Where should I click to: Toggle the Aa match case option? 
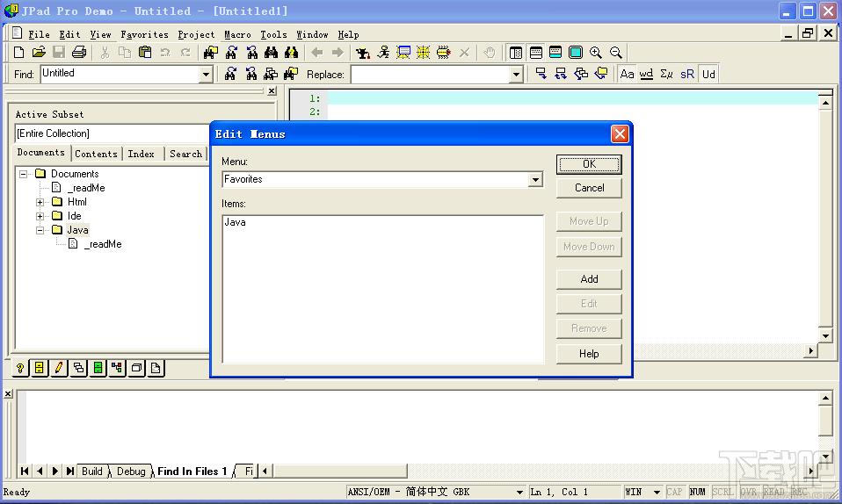coord(627,74)
